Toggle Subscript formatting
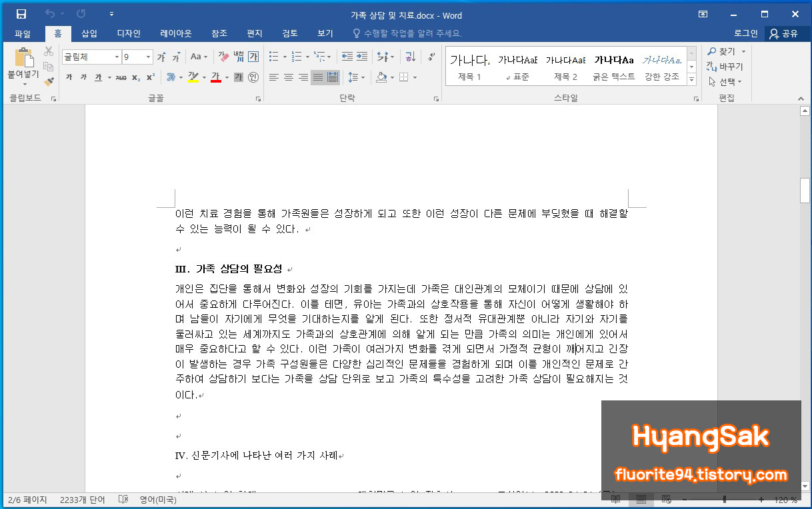 [x=136, y=78]
